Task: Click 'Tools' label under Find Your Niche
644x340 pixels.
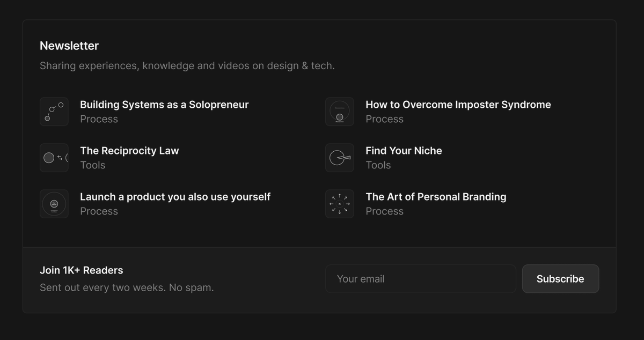Action: pos(378,165)
